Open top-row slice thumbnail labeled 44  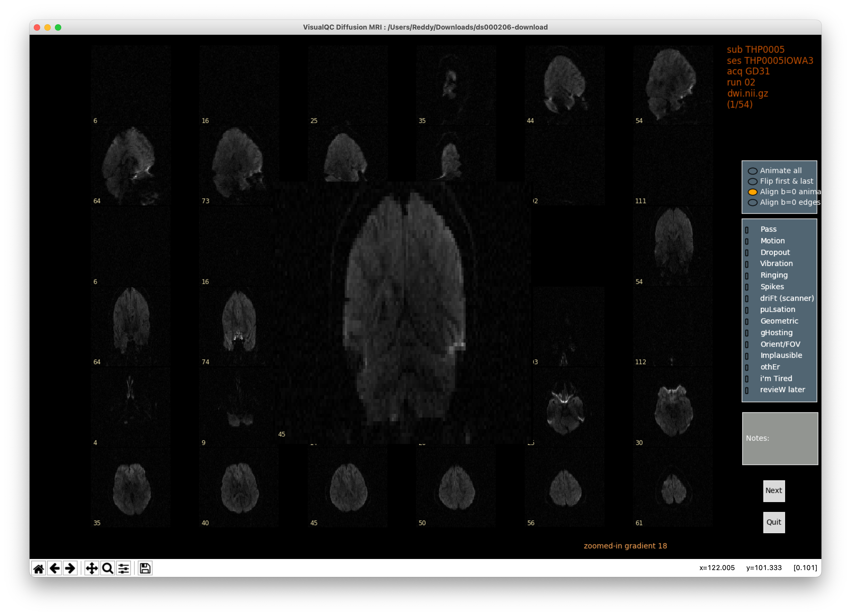(x=565, y=85)
